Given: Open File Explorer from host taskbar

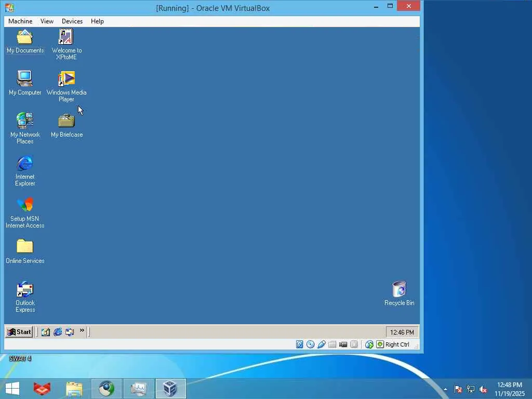Looking at the screenshot, I should (74, 389).
